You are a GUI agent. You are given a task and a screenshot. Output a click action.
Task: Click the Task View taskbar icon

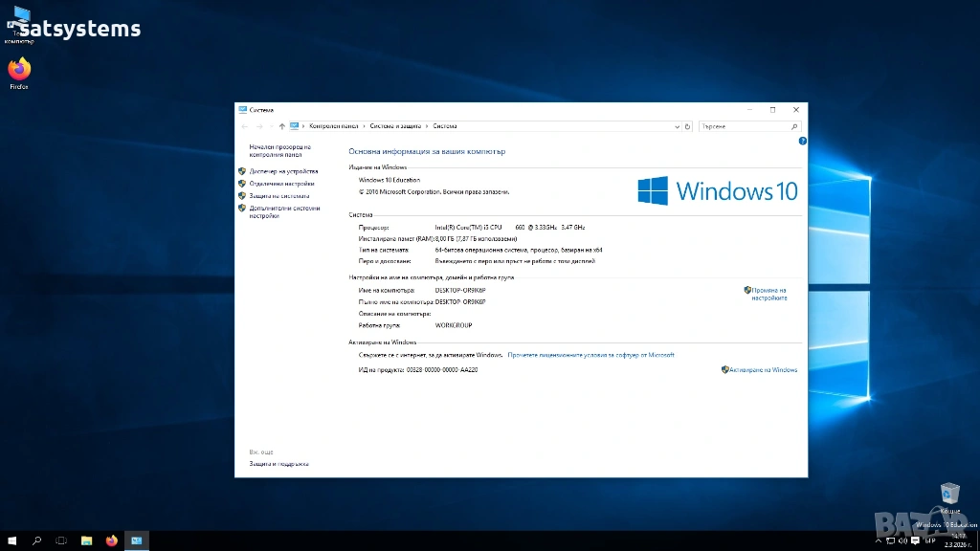[x=61, y=540]
